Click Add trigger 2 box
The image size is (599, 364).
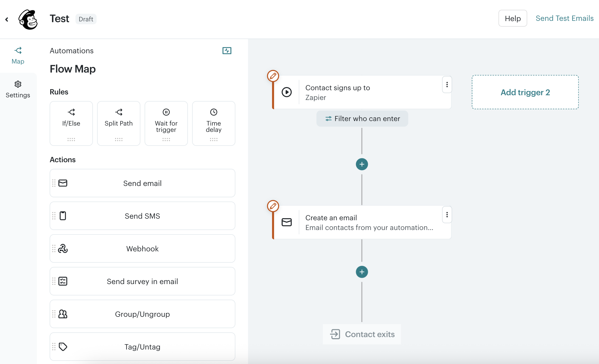[525, 92]
